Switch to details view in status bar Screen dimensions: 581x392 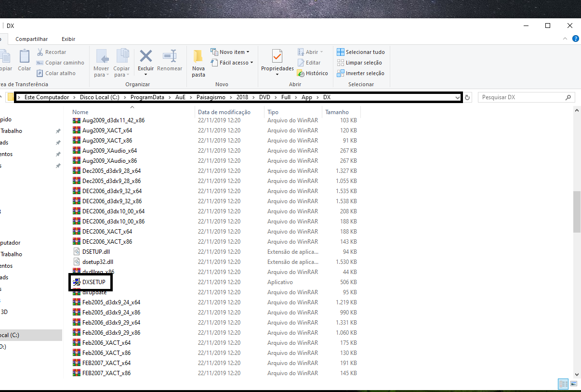tap(563, 384)
